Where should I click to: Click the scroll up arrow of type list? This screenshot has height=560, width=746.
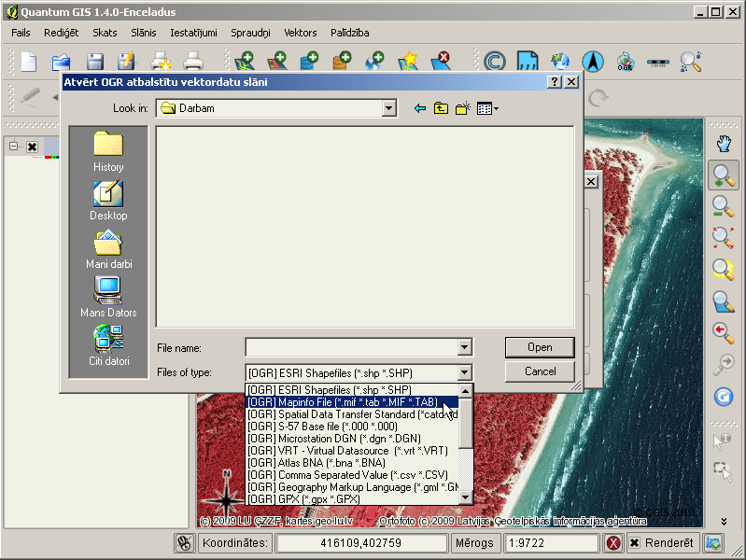(x=466, y=391)
